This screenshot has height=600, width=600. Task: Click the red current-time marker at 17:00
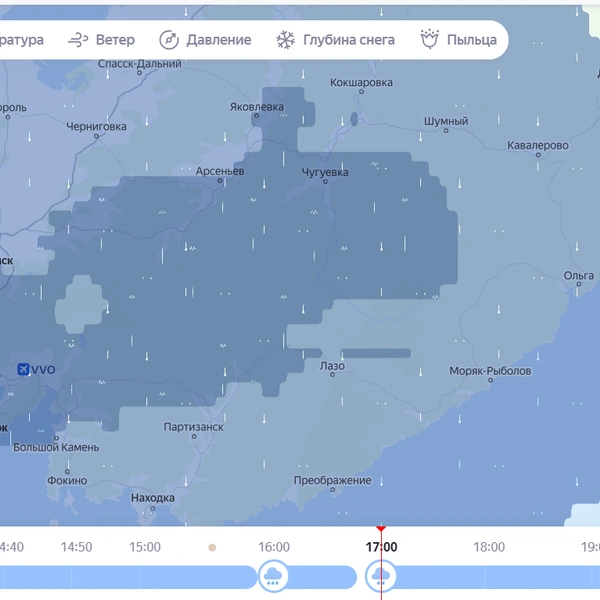[x=381, y=529]
